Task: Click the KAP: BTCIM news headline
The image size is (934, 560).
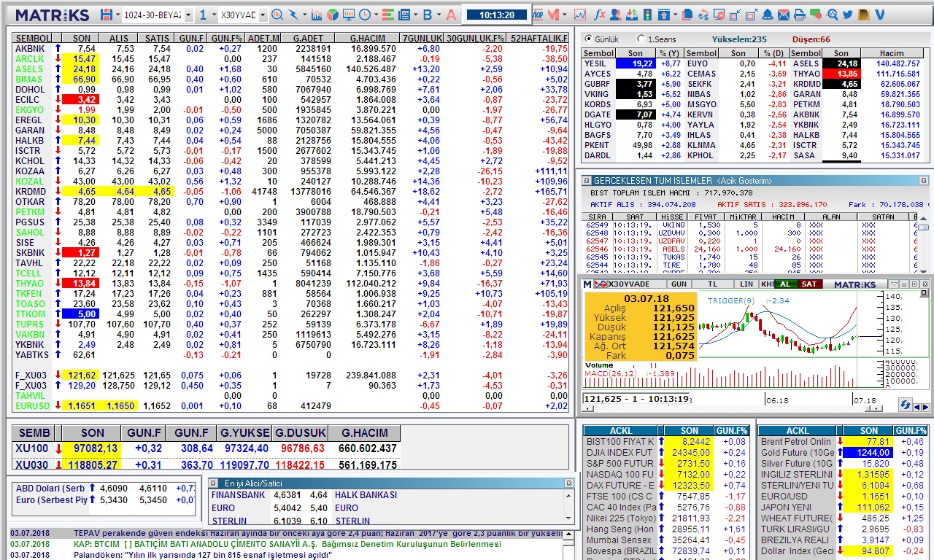Action: pos(287,544)
